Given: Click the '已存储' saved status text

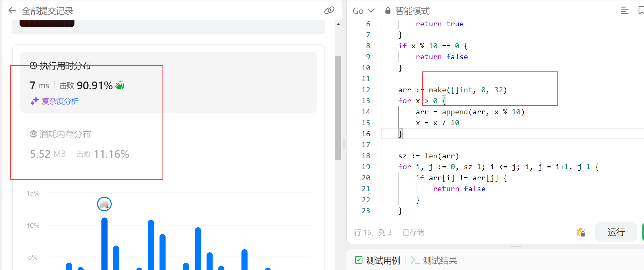Looking at the screenshot, I should tap(413, 232).
